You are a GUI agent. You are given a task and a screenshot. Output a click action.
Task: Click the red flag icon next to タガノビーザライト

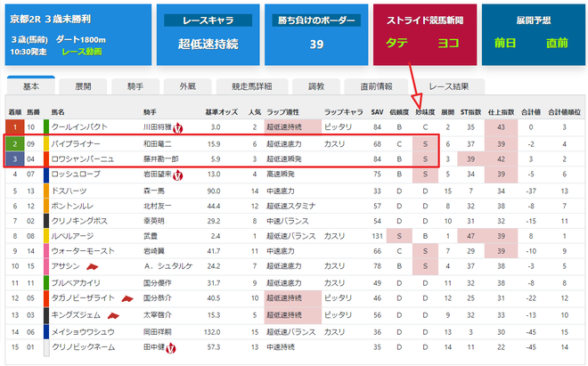[x=127, y=299]
